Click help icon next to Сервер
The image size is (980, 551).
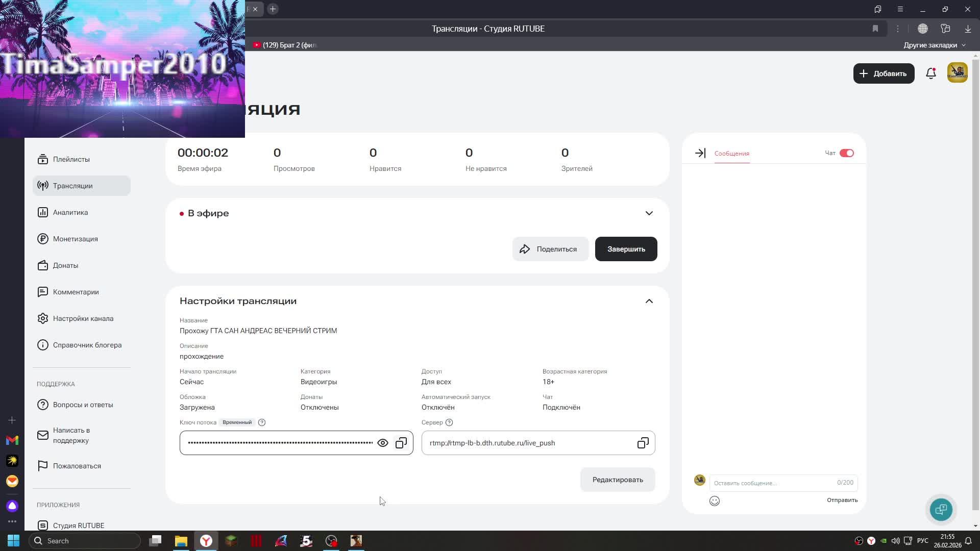click(x=449, y=422)
